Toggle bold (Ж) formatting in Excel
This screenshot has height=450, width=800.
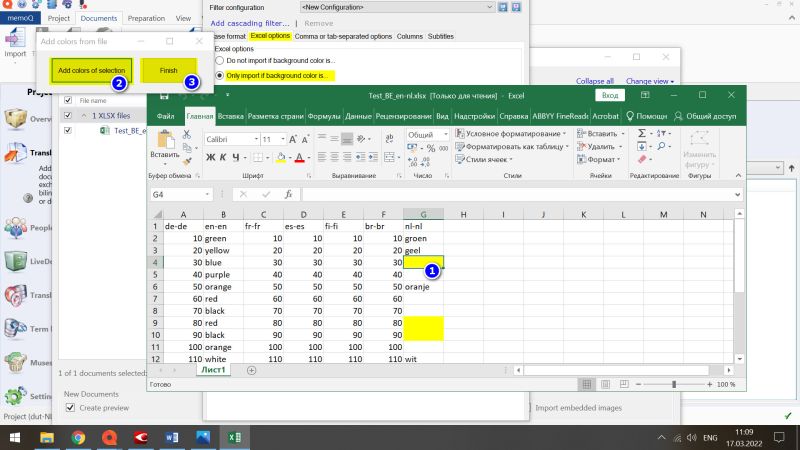pos(210,158)
